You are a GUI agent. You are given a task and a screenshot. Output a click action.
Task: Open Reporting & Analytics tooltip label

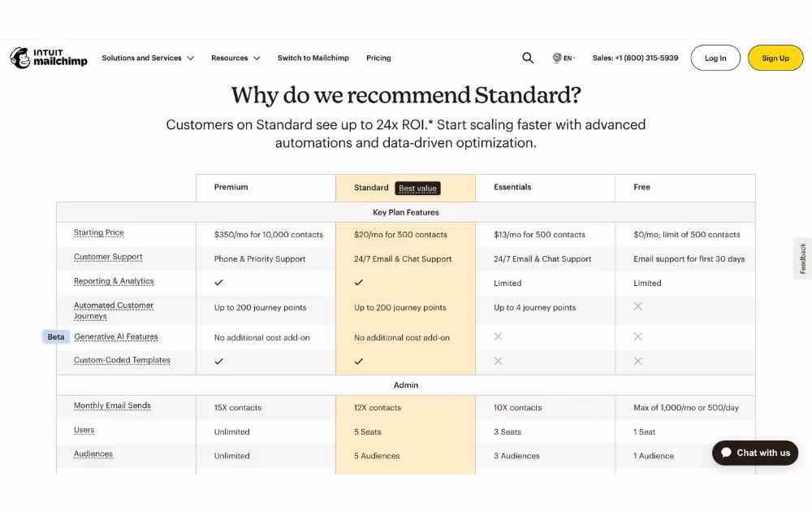(114, 281)
